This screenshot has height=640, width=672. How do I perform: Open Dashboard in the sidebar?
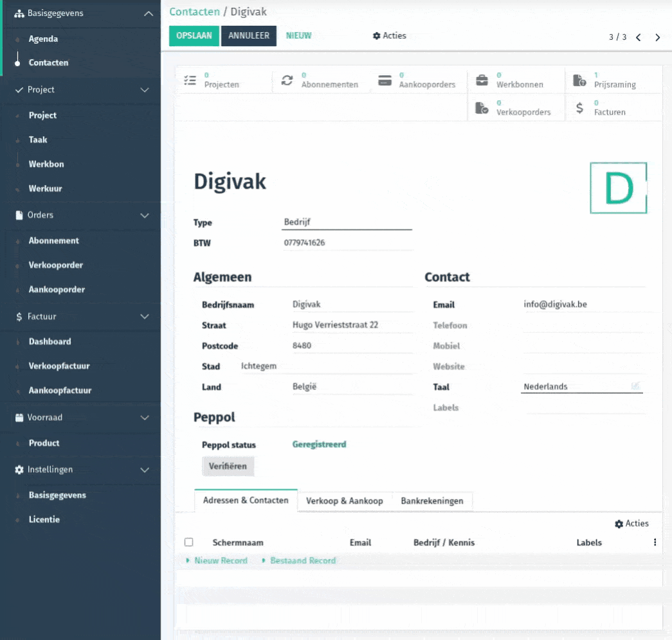click(50, 342)
